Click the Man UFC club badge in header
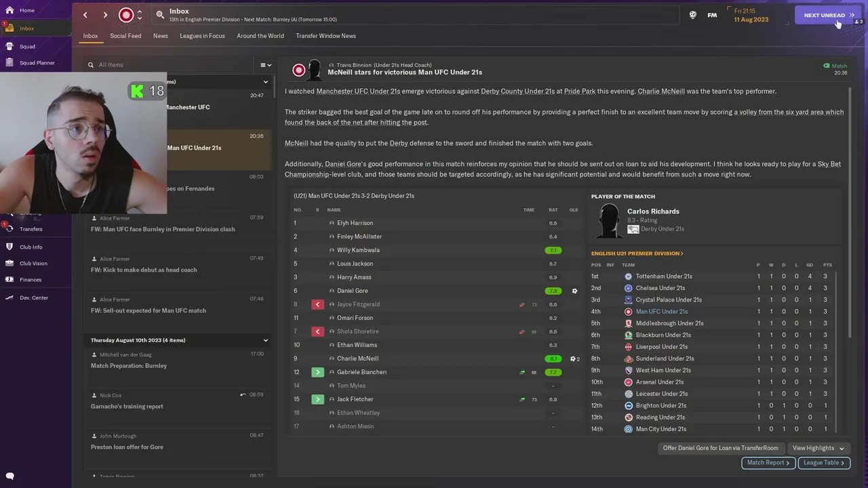This screenshot has height=488, width=868. coord(126,15)
